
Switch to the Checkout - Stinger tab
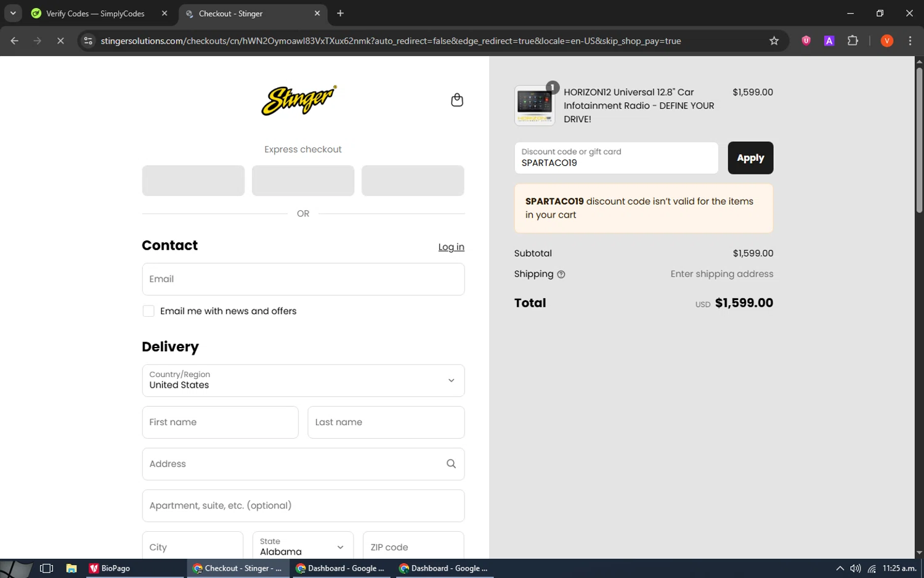[x=253, y=13]
